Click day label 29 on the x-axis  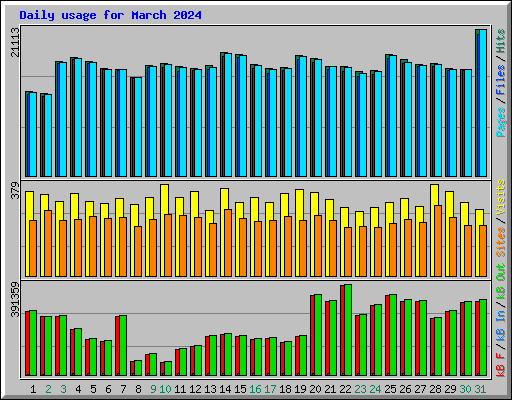[x=450, y=389]
